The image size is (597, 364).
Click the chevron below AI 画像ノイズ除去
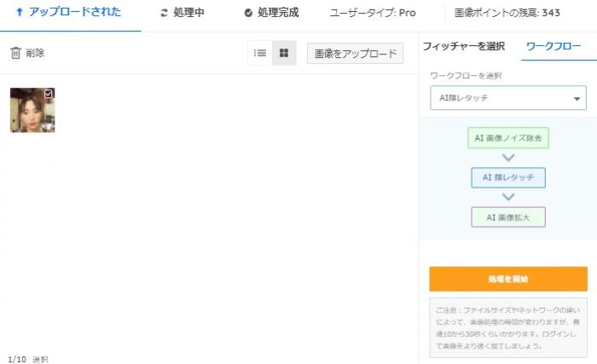(508, 158)
